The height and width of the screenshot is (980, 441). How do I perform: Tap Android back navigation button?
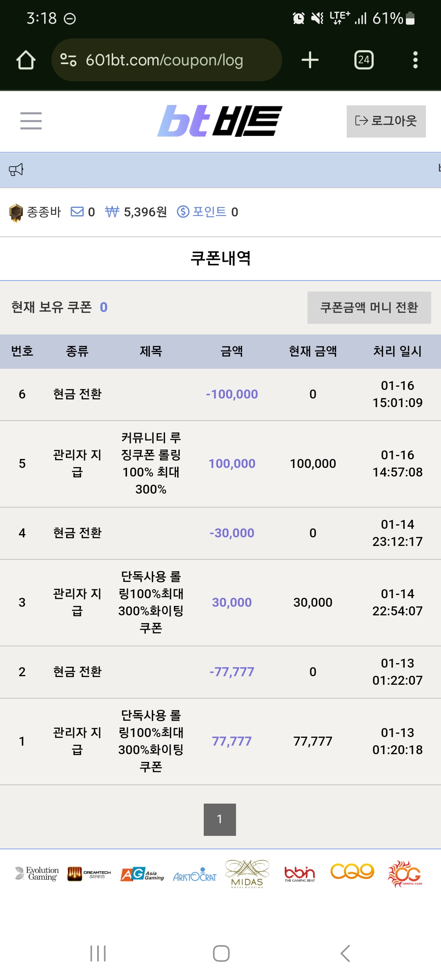click(345, 953)
